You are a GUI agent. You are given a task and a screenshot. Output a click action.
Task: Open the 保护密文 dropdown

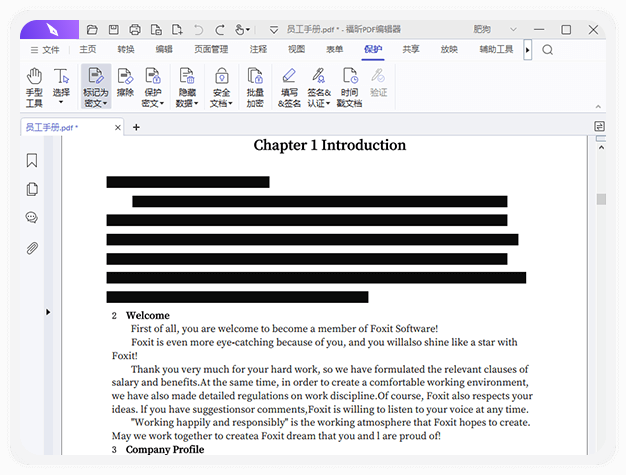(x=153, y=87)
